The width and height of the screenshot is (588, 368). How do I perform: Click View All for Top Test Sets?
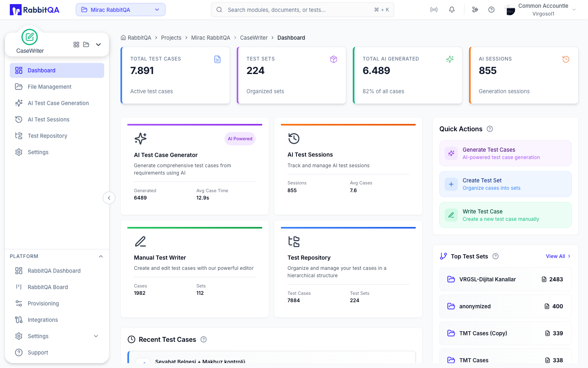tap(558, 256)
